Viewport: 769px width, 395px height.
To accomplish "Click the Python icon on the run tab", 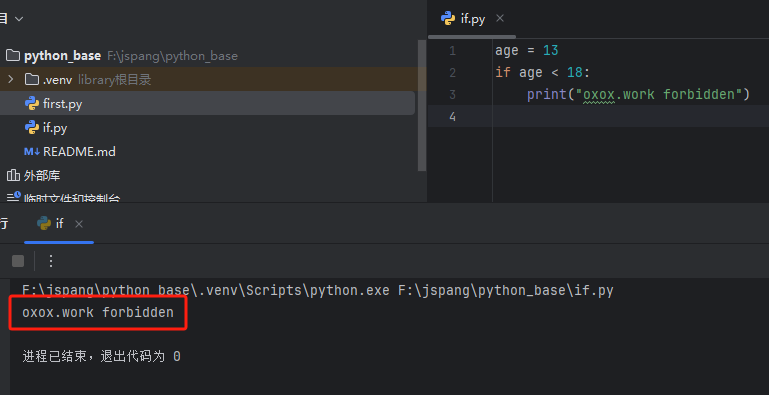I will click(x=44, y=224).
